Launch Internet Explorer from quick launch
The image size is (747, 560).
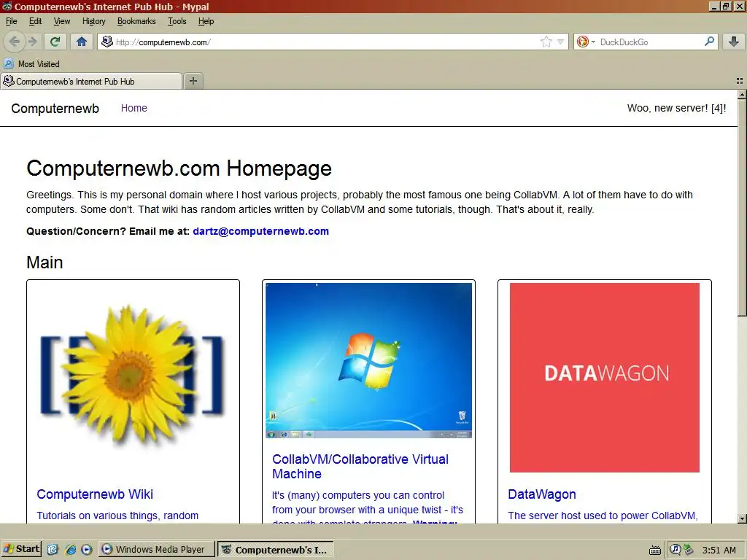tap(71, 550)
